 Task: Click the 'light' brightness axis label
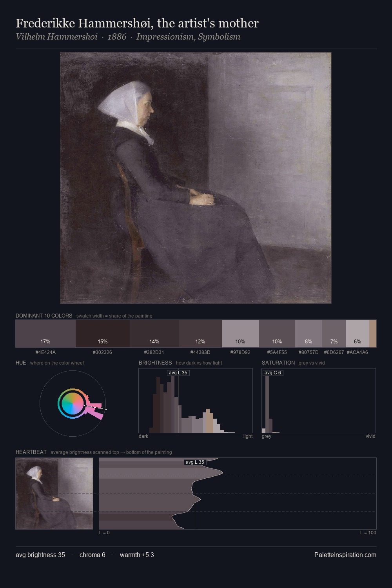coord(248,436)
